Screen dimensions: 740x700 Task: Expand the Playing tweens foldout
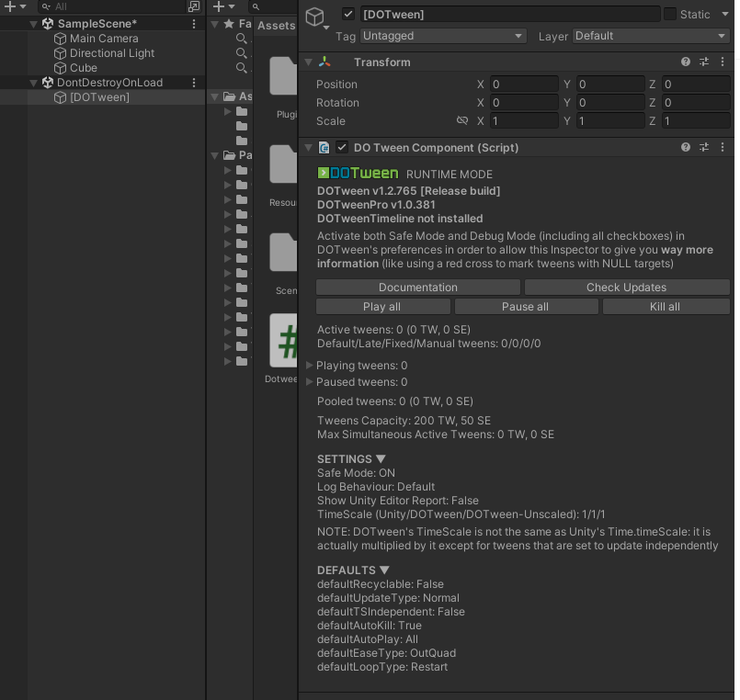click(310, 365)
